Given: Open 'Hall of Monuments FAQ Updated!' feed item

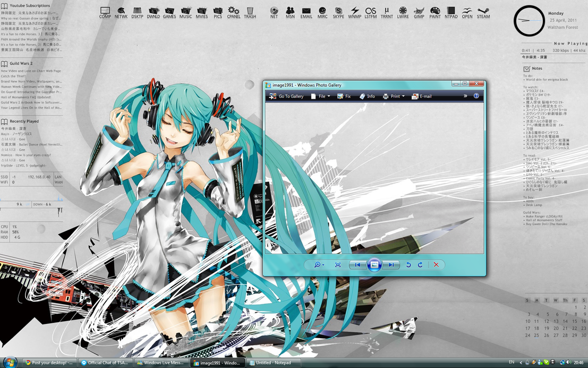Looking at the screenshot, I should click(x=26, y=97).
